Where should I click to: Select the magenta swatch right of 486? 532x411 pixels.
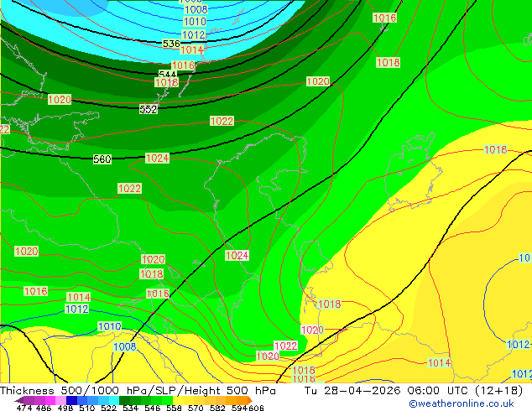pyautogui.click(x=50, y=400)
